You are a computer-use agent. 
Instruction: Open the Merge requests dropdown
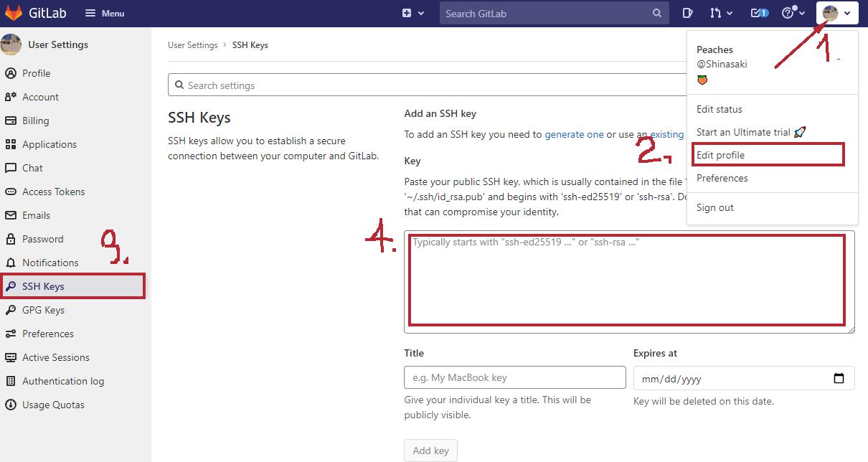pos(721,13)
